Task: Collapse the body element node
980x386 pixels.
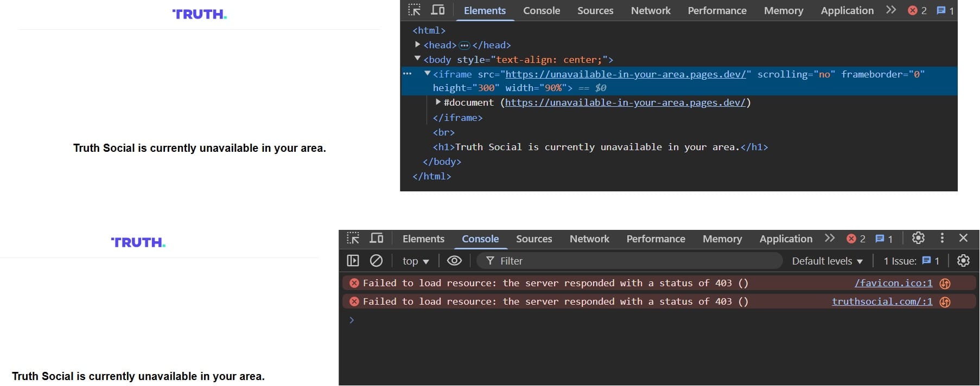Action: [x=417, y=59]
